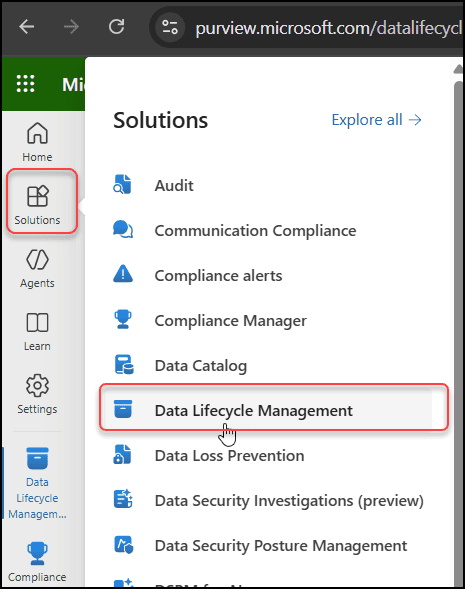Click the browser forward arrow
This screenshot has height=589, width=465.
pos(71,27)
